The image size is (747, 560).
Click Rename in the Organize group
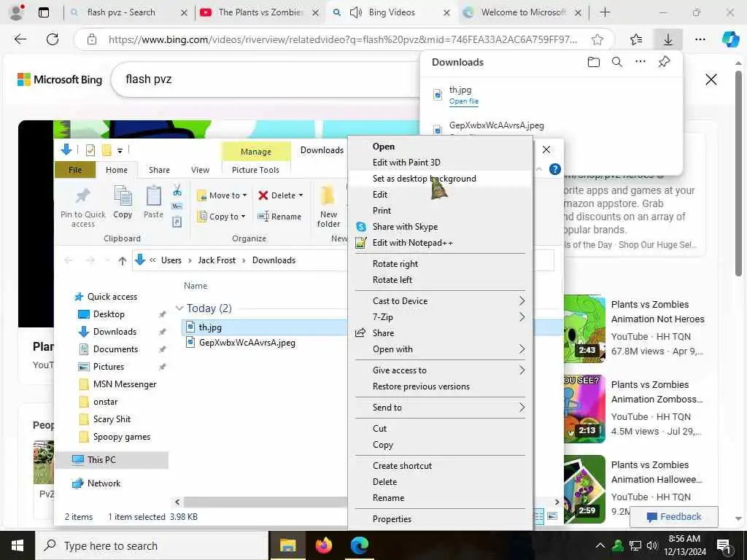point(279,217)
